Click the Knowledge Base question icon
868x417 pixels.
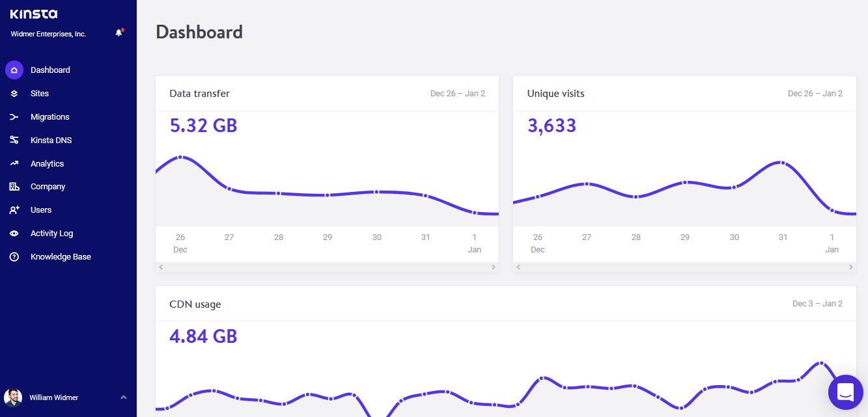[x=14, y=257]
